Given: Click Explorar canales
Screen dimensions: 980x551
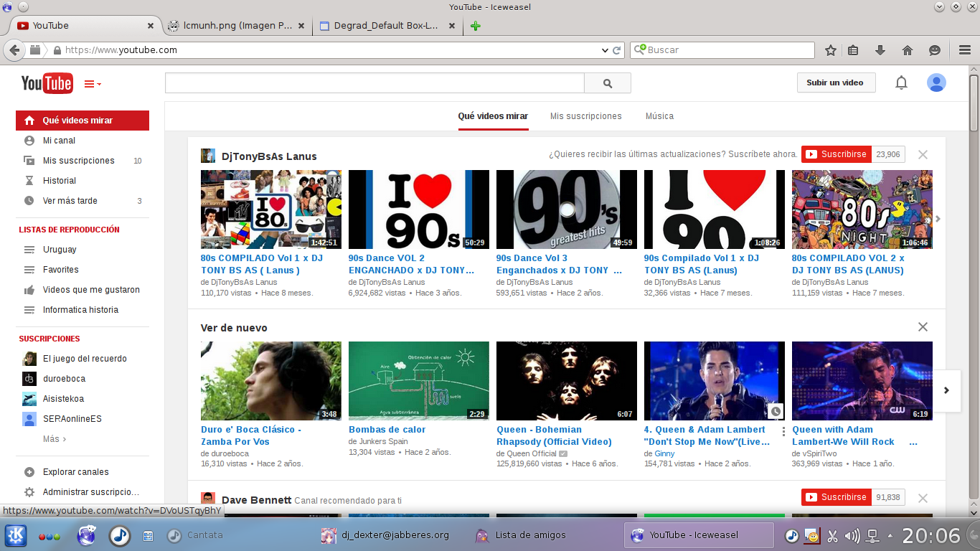Looking at the screenshot, I should pyautogui.click(x=83, y=472).
